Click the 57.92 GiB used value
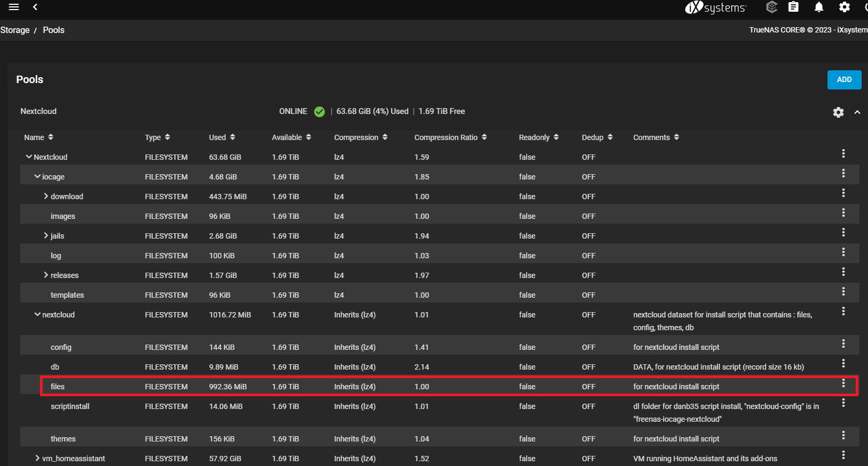This screenshot has height=466, width=868. pos(225,459)
